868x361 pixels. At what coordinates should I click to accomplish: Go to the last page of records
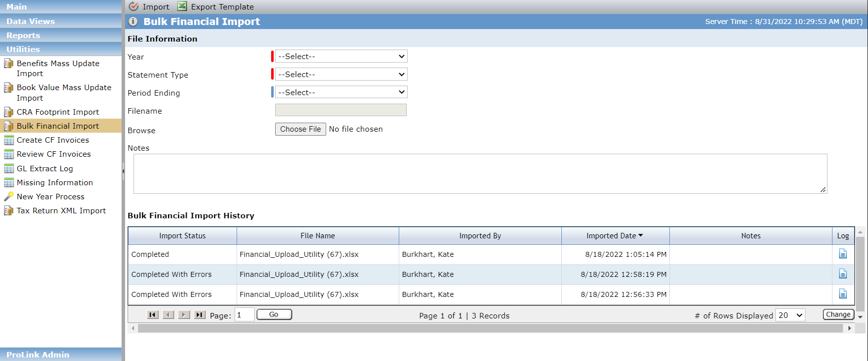click(x=200, y=315)
